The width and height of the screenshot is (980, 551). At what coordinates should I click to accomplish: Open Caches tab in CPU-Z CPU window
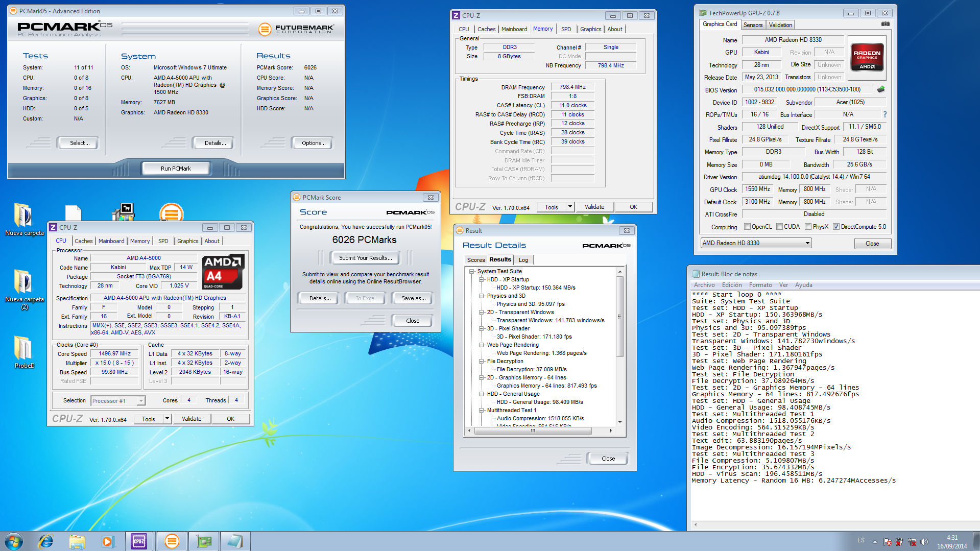pyautogui.click(x=84, y=241)
